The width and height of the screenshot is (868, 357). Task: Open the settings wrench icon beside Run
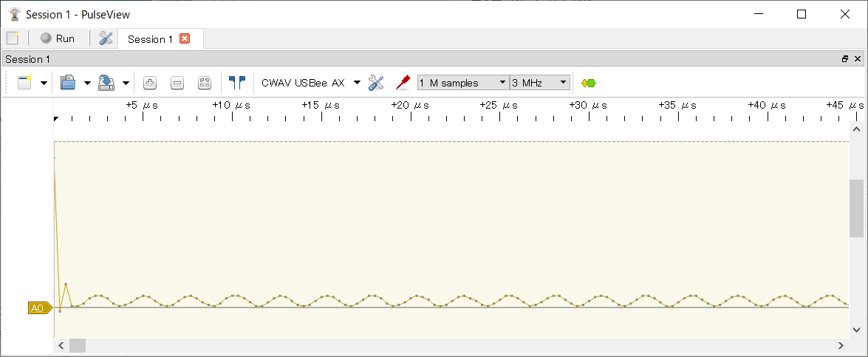click(106, 38)
